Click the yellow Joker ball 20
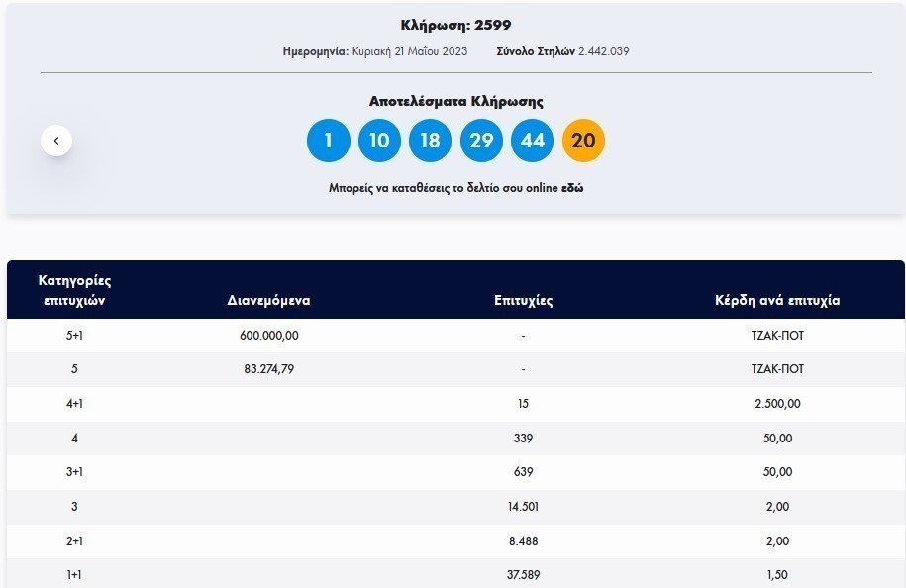Viewport: 906px width, 588px height. point(583,141)
